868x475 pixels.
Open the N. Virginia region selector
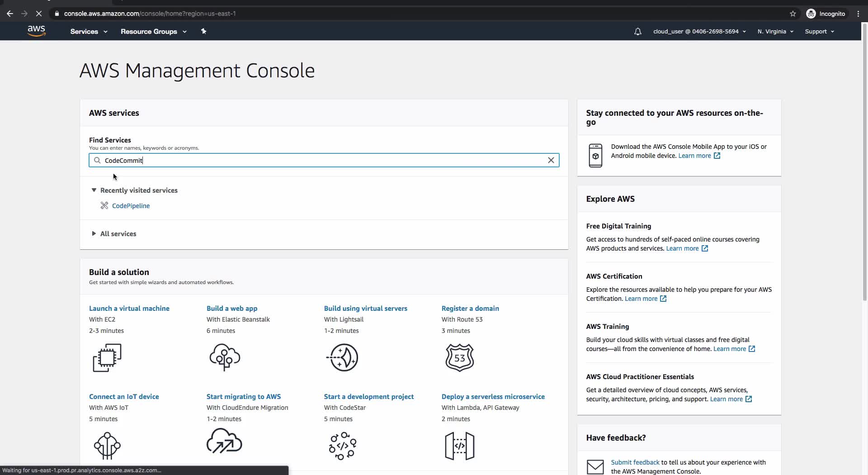coord(775,32)
